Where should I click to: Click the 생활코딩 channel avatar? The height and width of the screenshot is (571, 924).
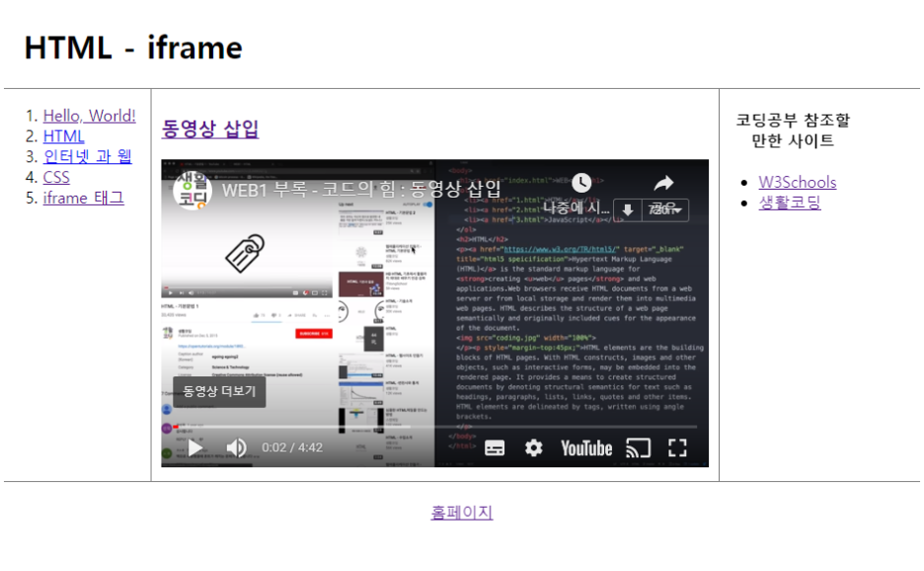click(192, 190)
